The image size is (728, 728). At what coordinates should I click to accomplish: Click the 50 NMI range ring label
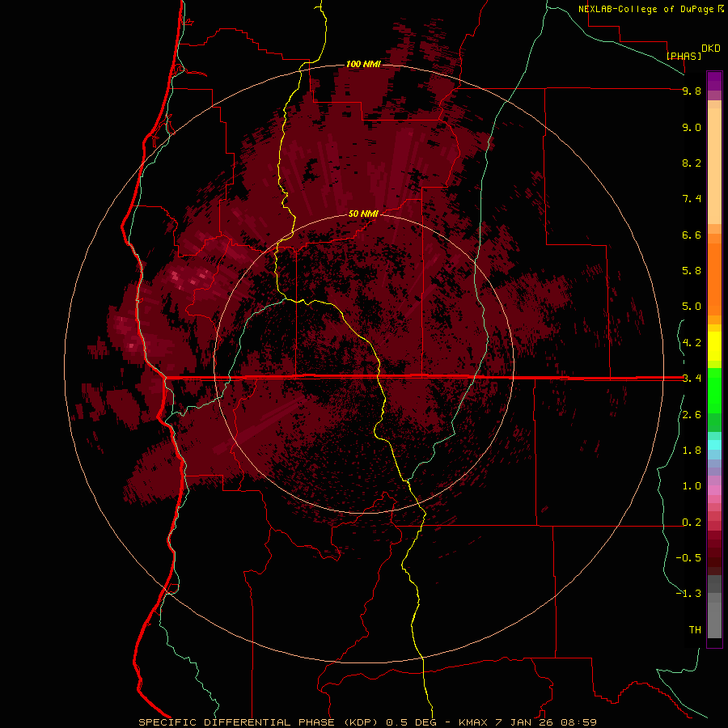tap(363, 214)
